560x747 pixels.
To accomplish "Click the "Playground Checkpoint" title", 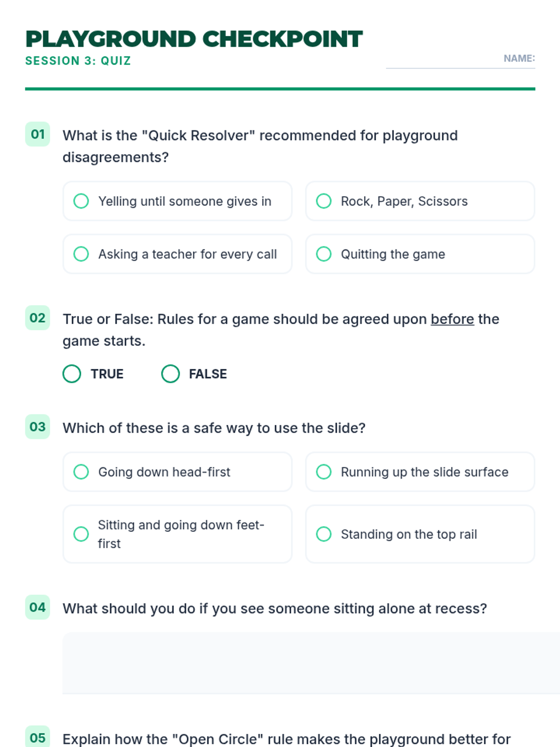I will point(194,39).
